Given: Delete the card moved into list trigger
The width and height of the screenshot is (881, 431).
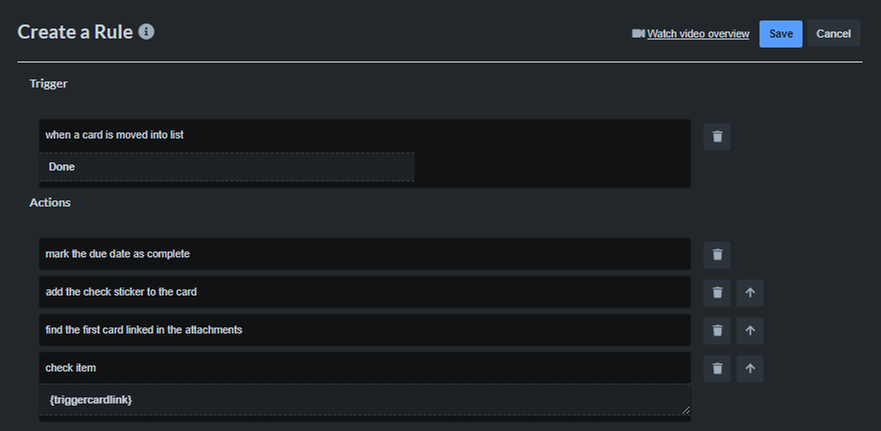Looking at the screenshot, I should 717,137.
